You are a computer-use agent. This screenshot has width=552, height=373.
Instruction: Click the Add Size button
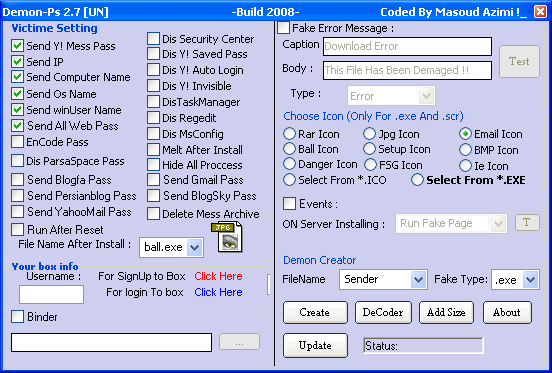pyautogui.click(x=446, y=312)
